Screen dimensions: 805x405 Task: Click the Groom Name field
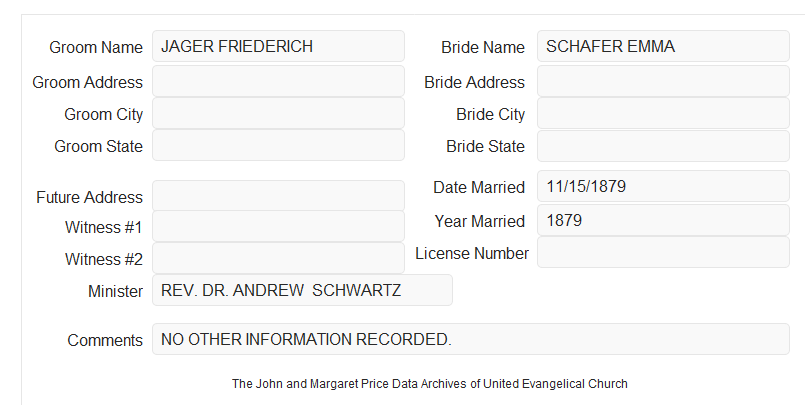278,46
